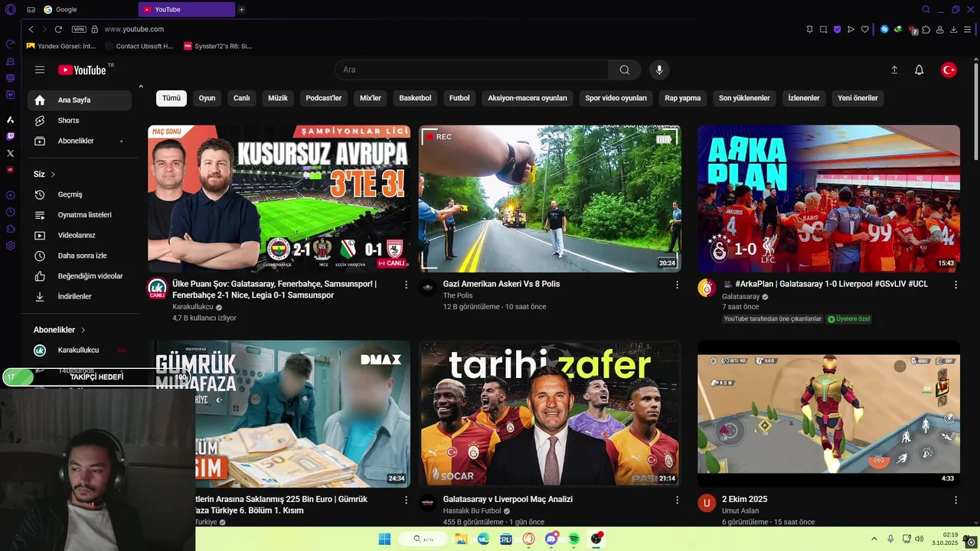Image resolution: width=980 pixels, height=551 pixels.
Task: Open Abonelikler with the subscriptions icon
Action: (x=80, y=141)
